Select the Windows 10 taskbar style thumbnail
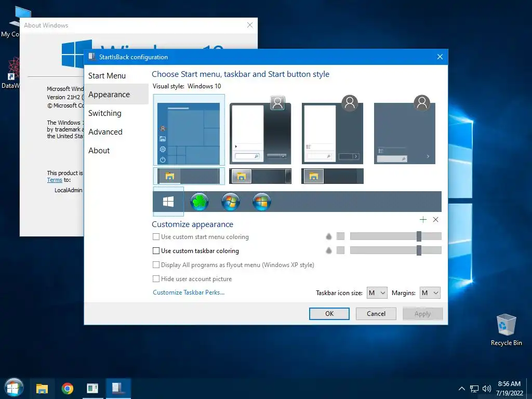 [x=189, y=176]
